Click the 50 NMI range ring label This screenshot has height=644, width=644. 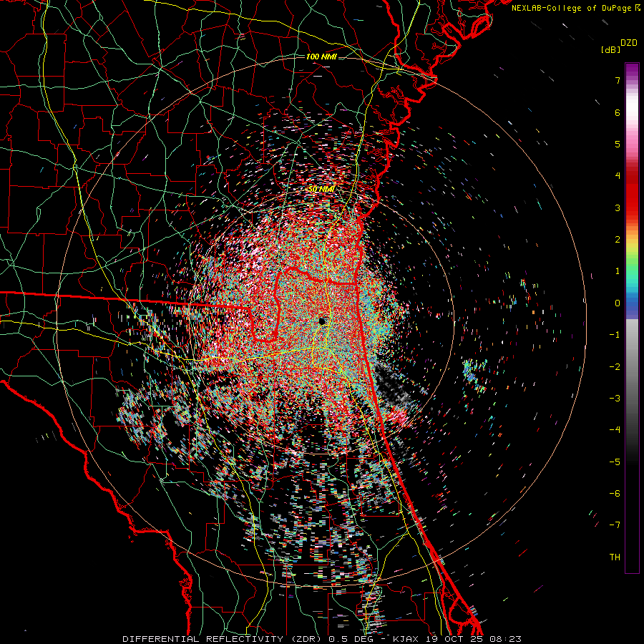(321, 190)
